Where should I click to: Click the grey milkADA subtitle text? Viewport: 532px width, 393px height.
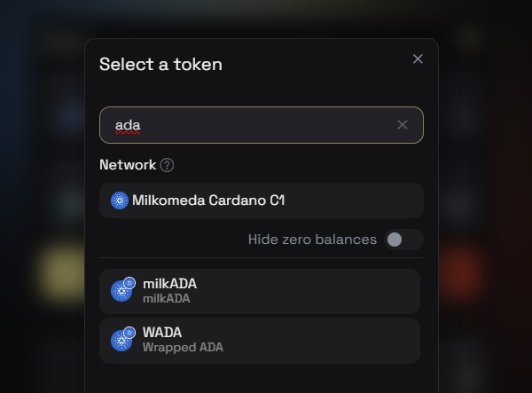click(x=167, y=299)
